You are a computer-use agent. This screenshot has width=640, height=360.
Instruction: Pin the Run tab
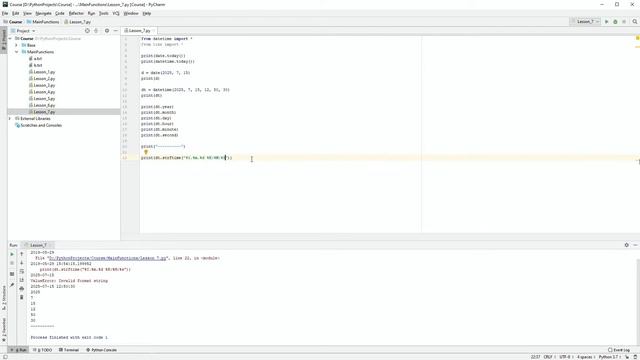click(x=12, y=284)
